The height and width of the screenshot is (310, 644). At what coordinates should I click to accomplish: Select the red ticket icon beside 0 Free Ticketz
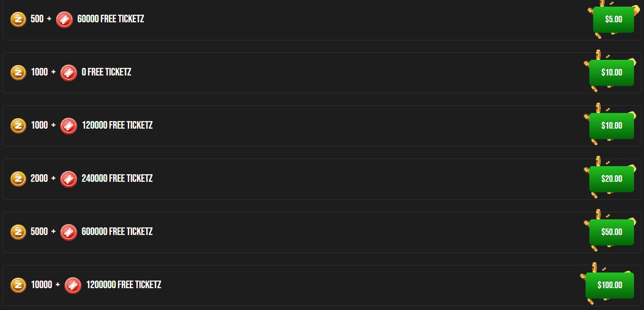coord(68,73)
